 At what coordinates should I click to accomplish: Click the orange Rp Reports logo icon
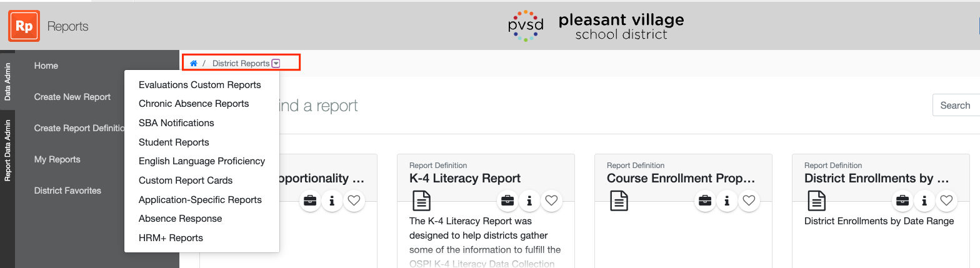click(x=24, y=26)
